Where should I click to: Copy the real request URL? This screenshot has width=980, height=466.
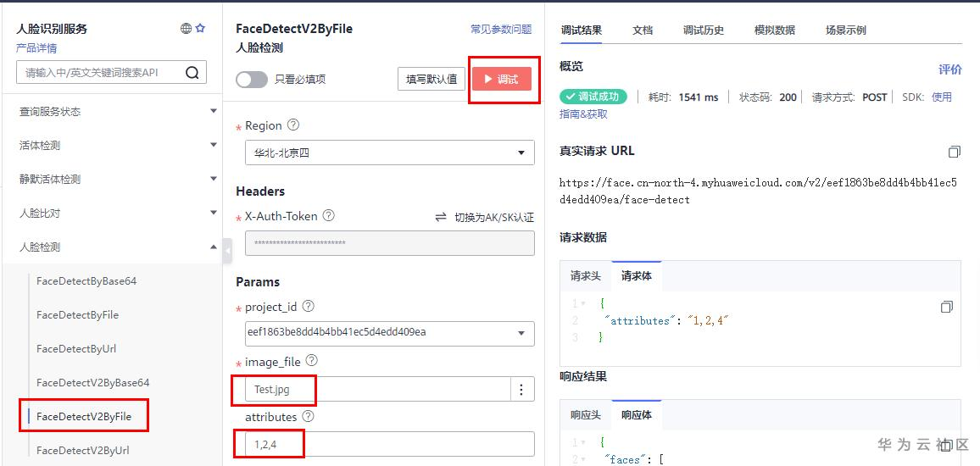coord(954,152)
